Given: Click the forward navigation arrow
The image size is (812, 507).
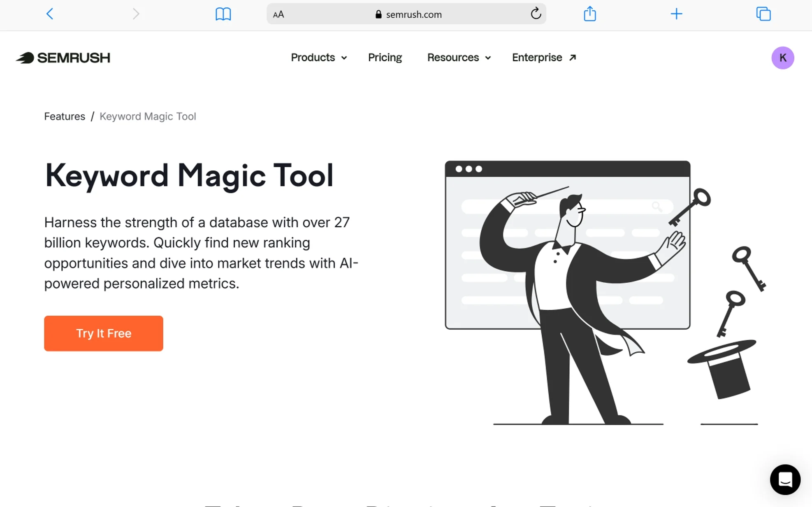Looking at the screenshot, I should [x=136, y=14].
